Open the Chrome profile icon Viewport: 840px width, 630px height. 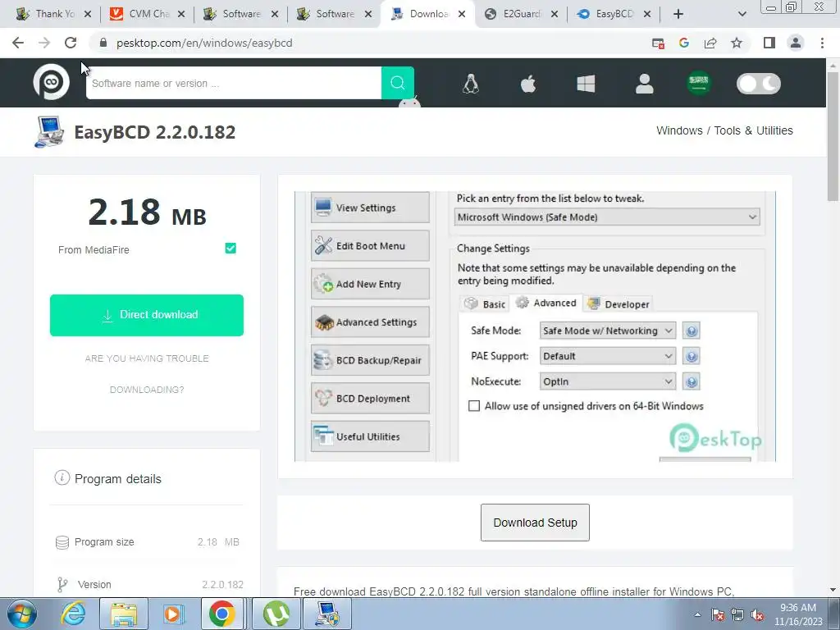pyautogui.click(x=796, y=43)
